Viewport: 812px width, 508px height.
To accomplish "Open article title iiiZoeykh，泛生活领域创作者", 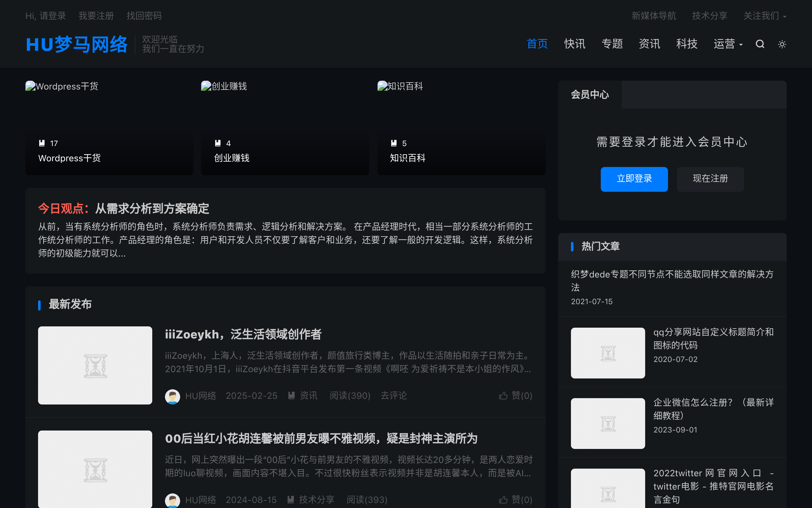I will (x=243, y=334).
